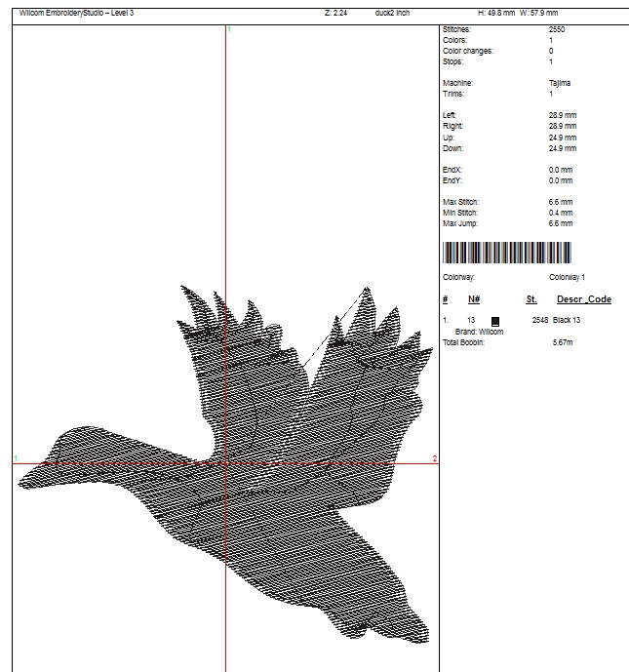The height and width of the screenshot is (672, 629).
Task: Click the red marker 2 at right of horizontal axis
Action: point(434,458)
